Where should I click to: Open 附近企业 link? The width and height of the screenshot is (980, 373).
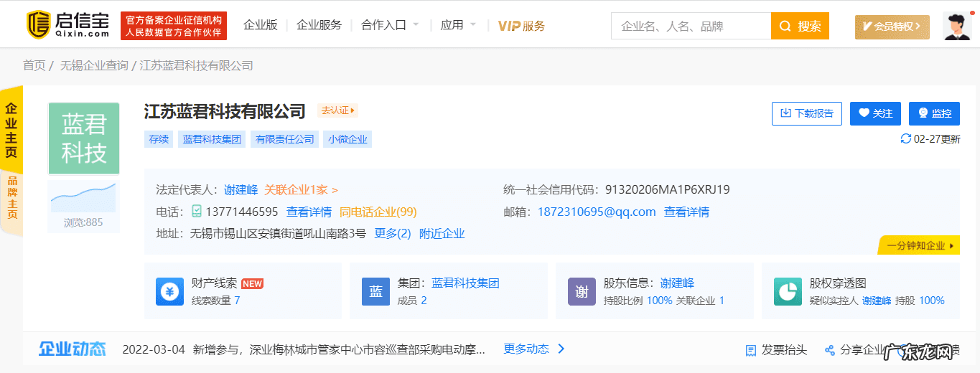[442, 233]
